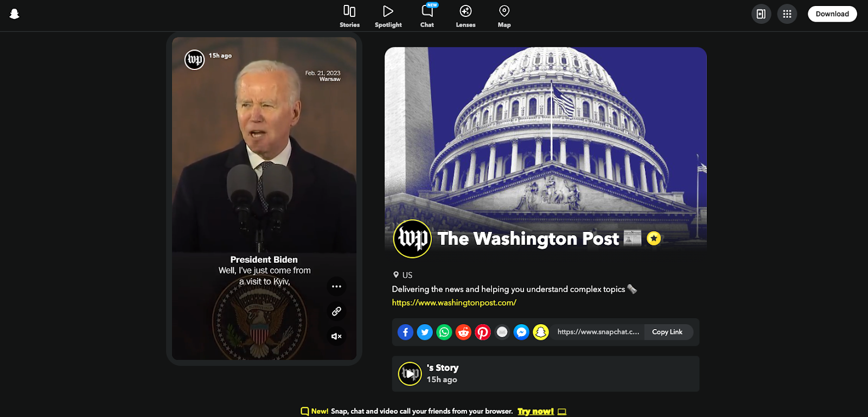The height and width of the screenshot is (417, 868).
Task: Click the Download button
Action: (832, 14)
